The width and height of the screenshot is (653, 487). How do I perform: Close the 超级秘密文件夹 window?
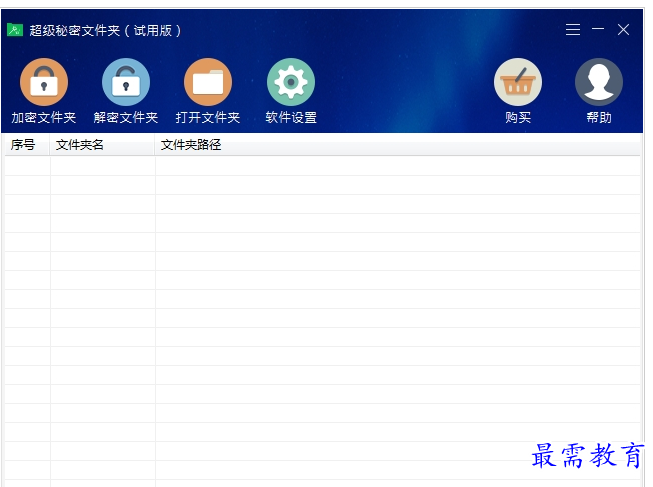point(623,30)
